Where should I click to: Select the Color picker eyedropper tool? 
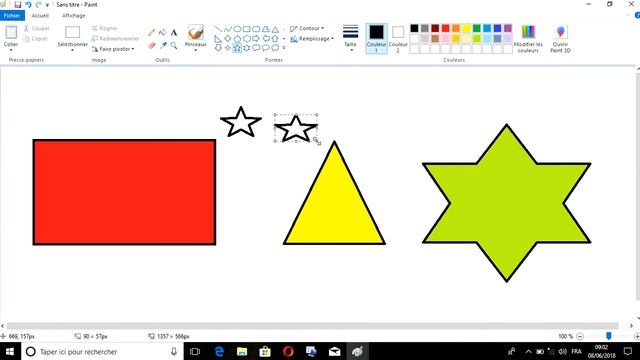[163, 45]
